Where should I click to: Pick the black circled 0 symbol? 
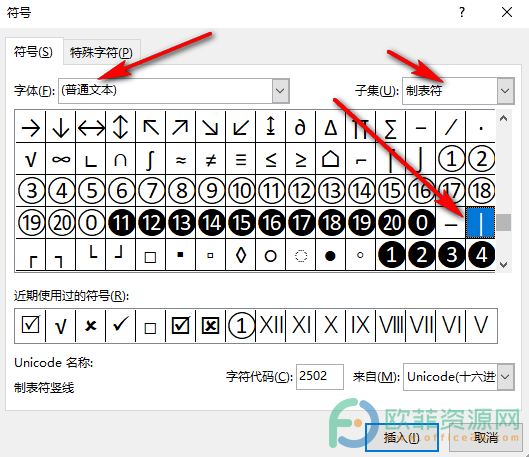421,223
